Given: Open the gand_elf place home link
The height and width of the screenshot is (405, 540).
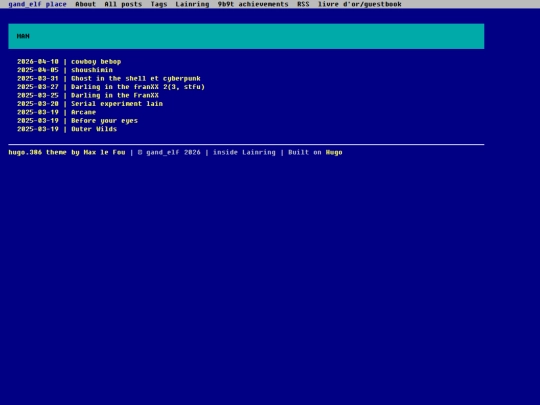Looking at the screenshot, I should click(37, 4).
